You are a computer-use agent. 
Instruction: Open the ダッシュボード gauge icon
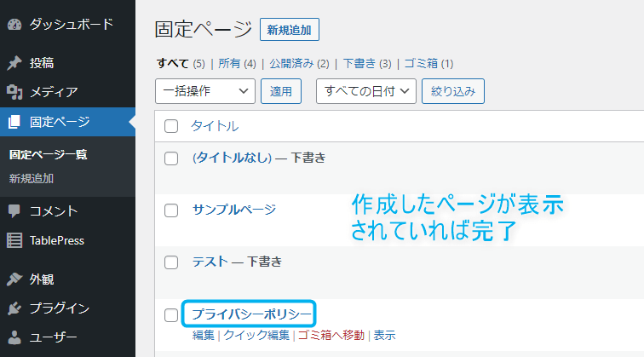[14, 25]
